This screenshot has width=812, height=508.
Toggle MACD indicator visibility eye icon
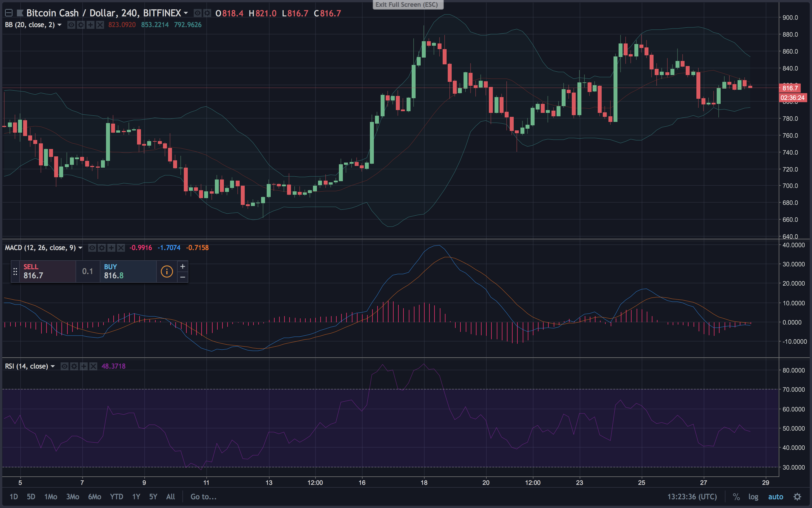point(92,248)
